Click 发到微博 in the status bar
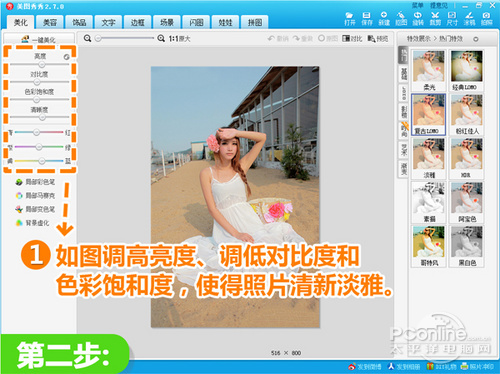This screenshot has height=374, width=500. (x=365, y=367)
